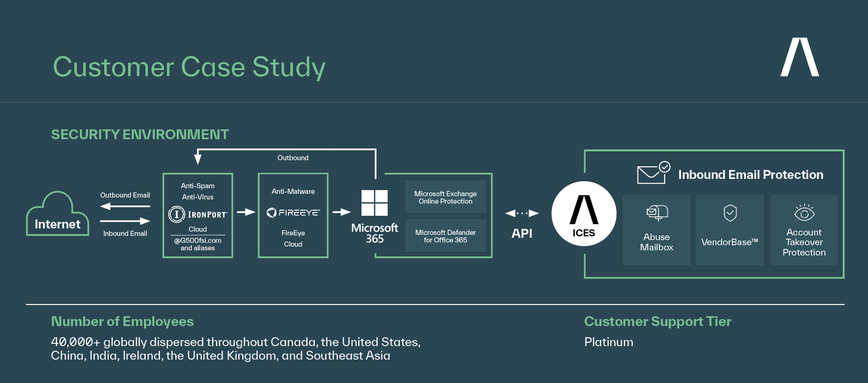Click the Cloud label under IronPort
868x383 pixels.
click(x=198, y=229)
